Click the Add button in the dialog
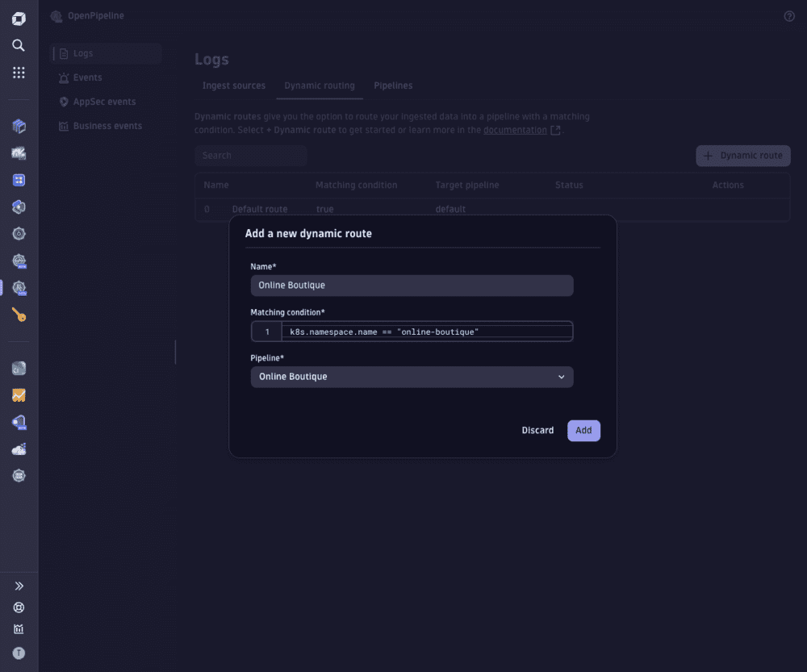 (x=583, y=430)
